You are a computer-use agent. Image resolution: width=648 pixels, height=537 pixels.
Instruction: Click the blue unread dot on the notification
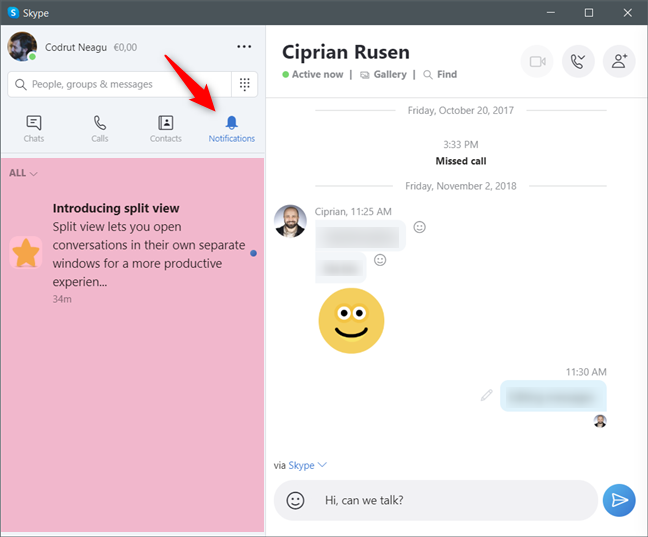coord(253,253)
